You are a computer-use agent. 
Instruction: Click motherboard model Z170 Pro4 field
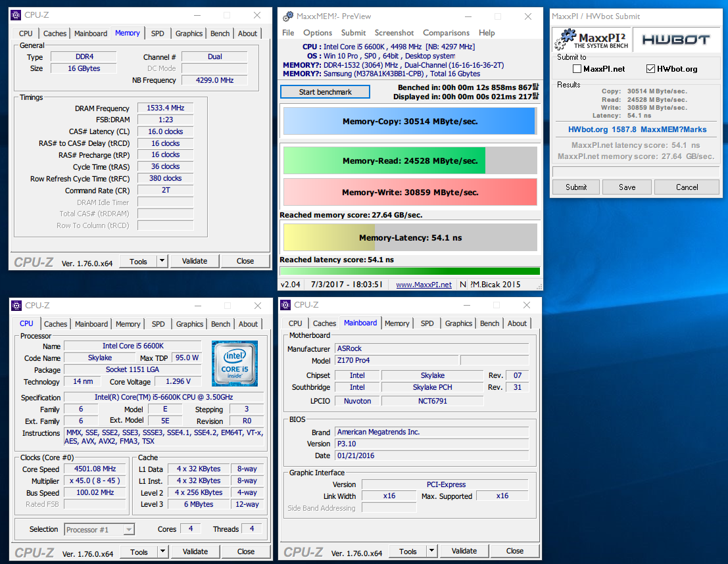pyautogui.click(x=397, y=360)
